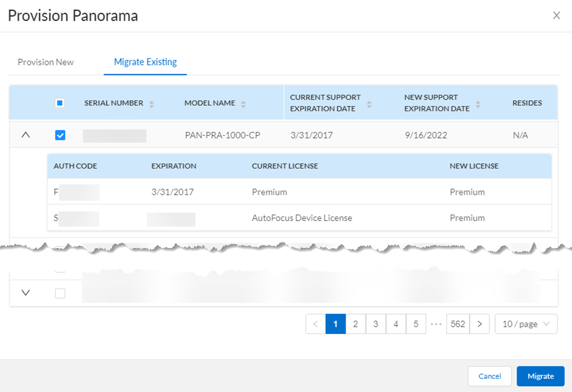
Task: Click New License Premium in AutoFocus row
Action: 467,218
